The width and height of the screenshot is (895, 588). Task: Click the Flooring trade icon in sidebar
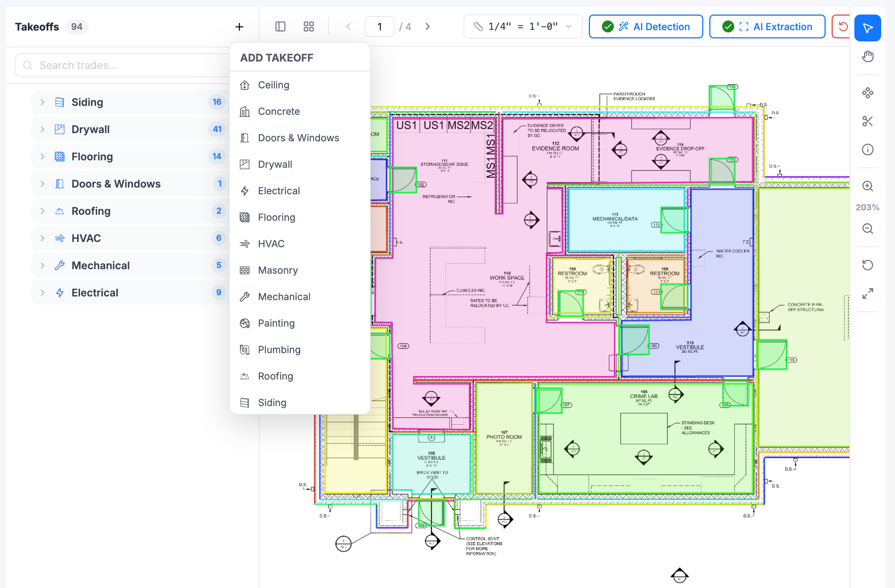click(x=59, y=156)
